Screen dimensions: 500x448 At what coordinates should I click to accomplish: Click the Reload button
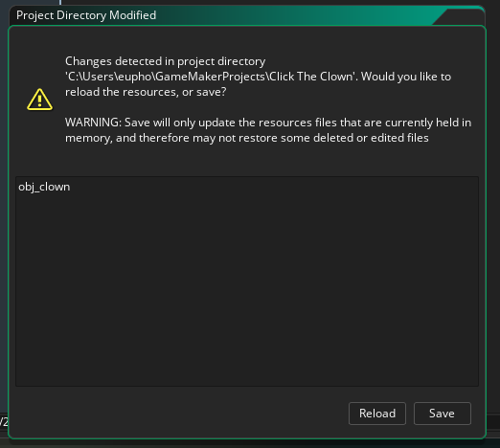point(377,414)
